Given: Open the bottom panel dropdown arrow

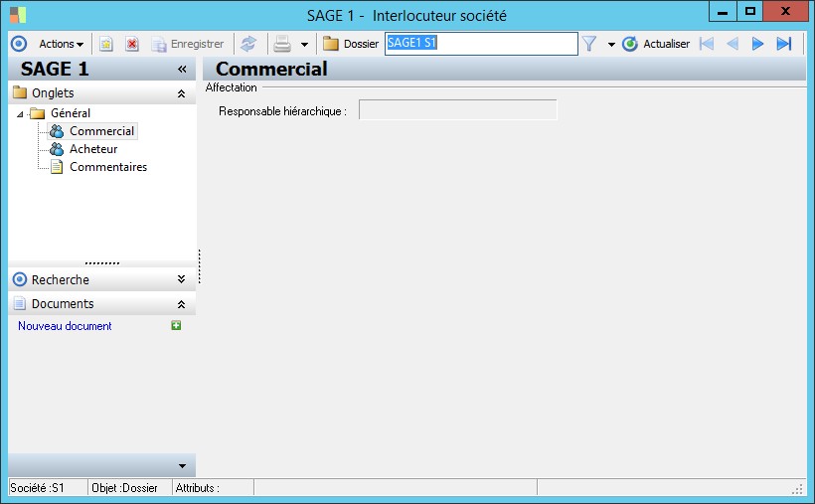Looking at the screenshot, I should tap(182, 466).
